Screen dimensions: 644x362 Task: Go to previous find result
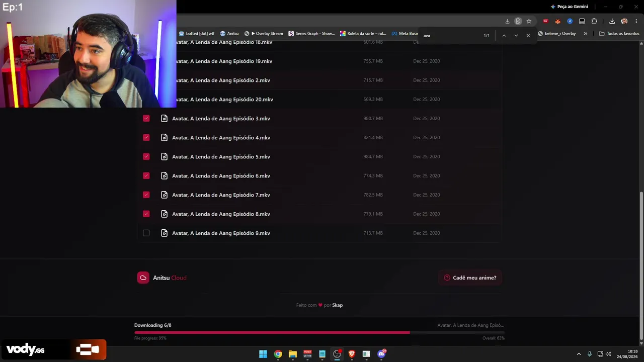[x=504, y=36]
